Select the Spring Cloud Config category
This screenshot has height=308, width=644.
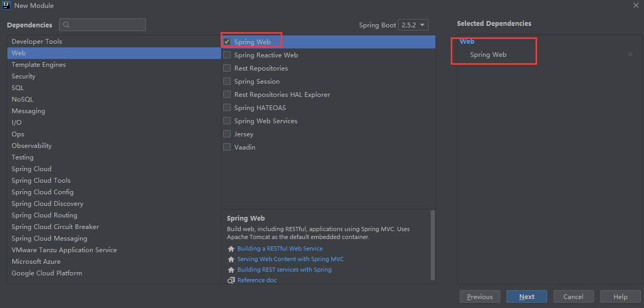click(x=114, y=192)
